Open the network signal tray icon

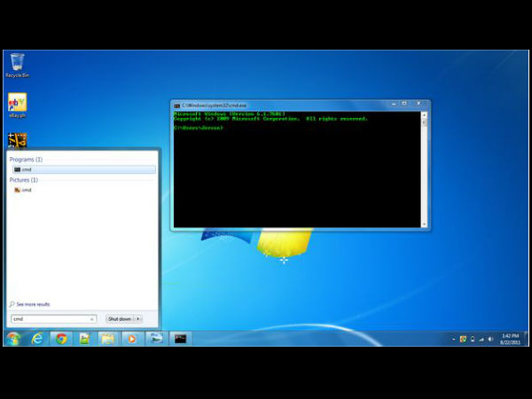(x=481, y=339)
